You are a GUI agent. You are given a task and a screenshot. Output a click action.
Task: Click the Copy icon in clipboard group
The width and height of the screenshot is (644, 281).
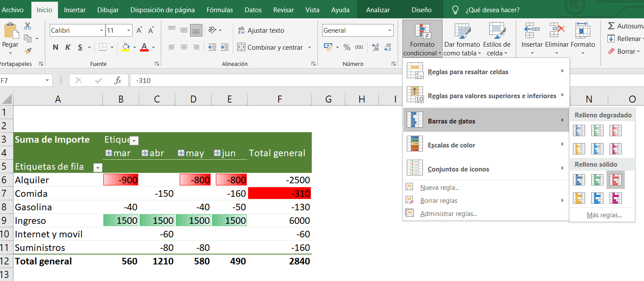coord(28,38)
